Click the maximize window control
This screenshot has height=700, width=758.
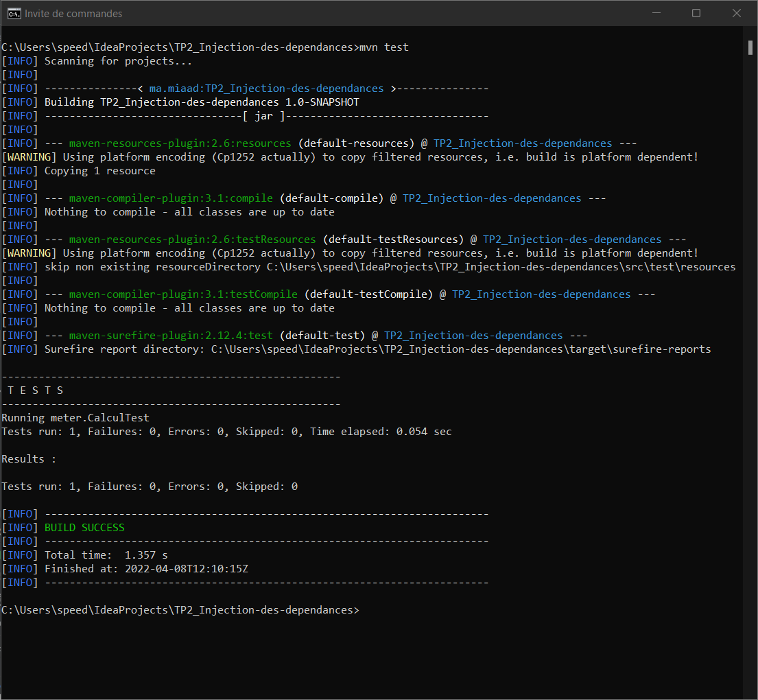point(696,13)
